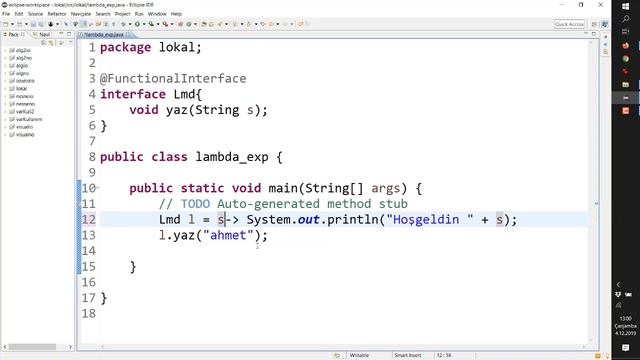Minimize the Package Explorer panel
Screen dimensions: 640x360
61,34
